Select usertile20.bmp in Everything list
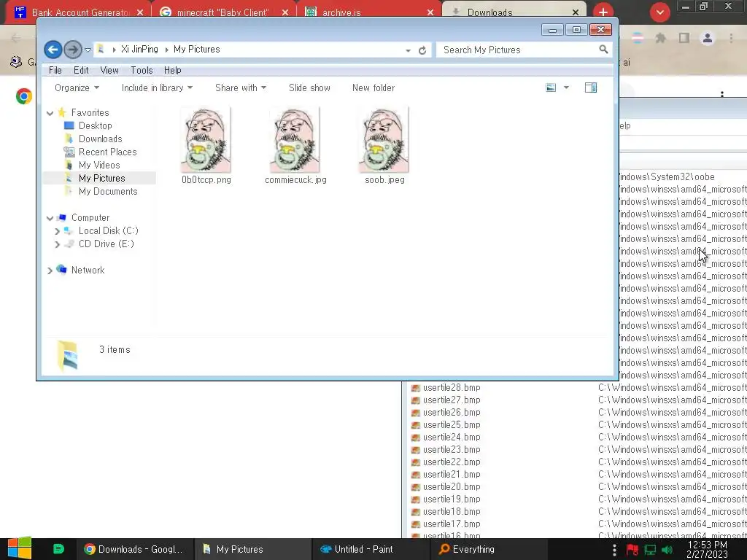 [452, 486]
